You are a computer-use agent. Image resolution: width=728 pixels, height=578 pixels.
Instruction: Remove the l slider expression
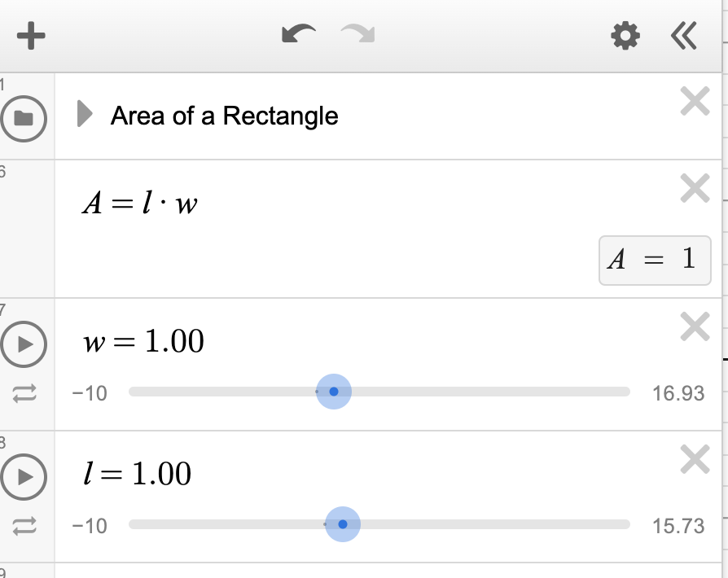(x=695, y=460)
